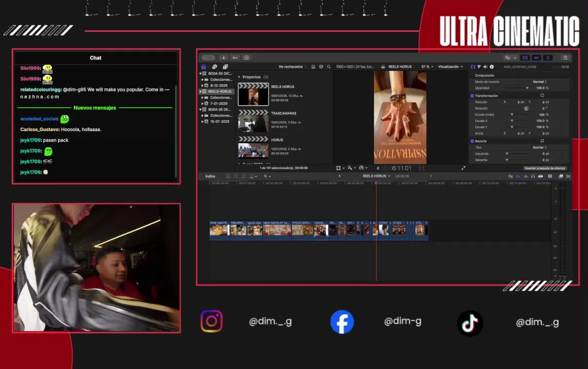Viewport: 588px width, 369px height.
Task: Select the REELS HORUS project thumbnail
Action: coord(254,94)
